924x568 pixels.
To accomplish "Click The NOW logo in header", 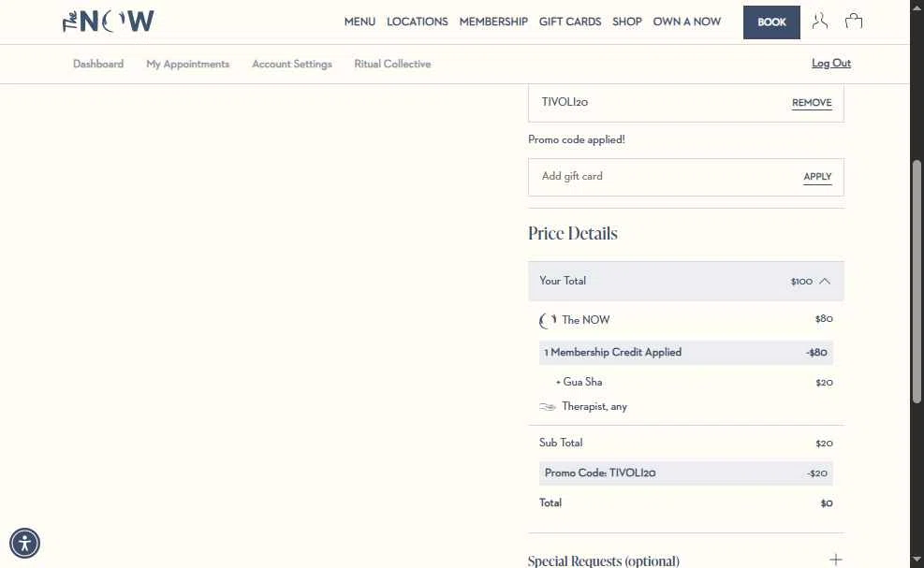I will (109, 22).
